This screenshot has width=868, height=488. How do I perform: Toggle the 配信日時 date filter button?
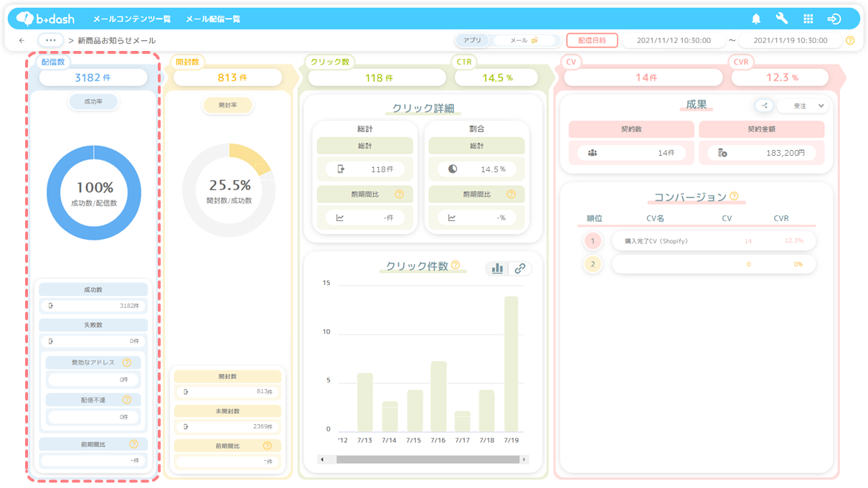tap(592, 41)
